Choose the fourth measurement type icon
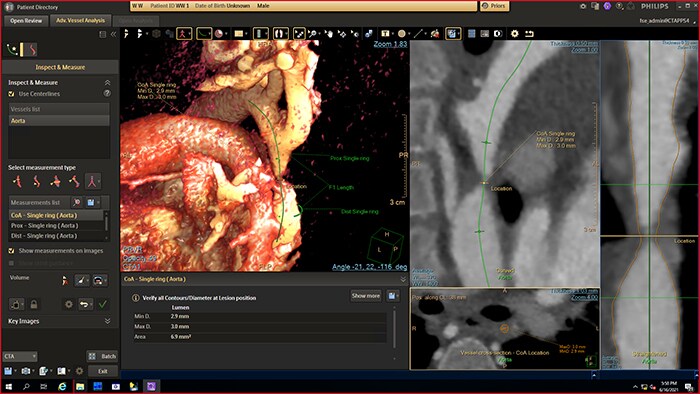The height and width of the screenshot is (394, 700). 74,182
